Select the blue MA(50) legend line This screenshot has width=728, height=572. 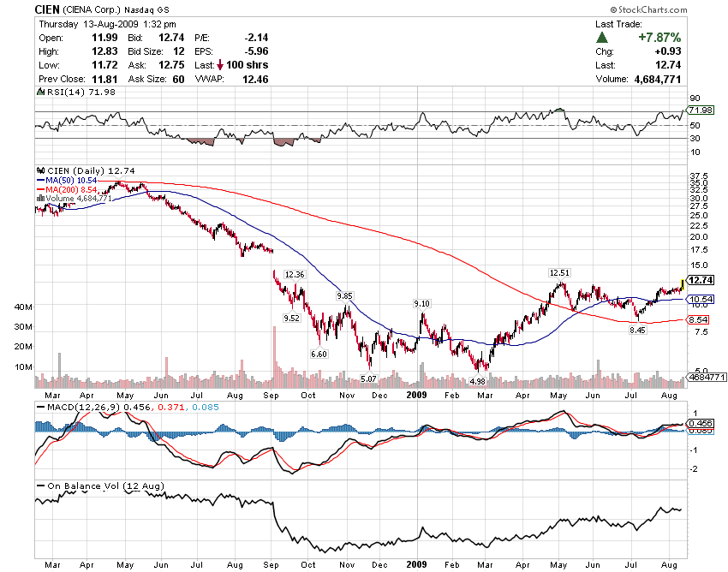click(41, 180)
